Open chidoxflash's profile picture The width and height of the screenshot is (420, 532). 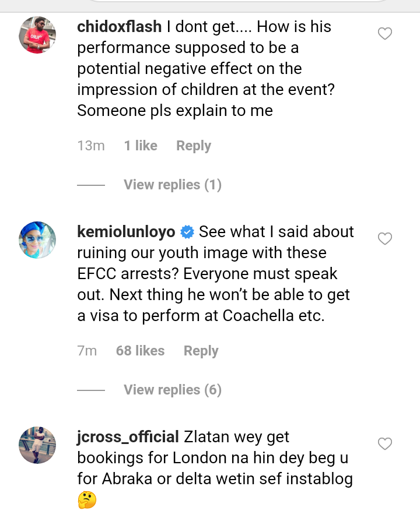38,35
